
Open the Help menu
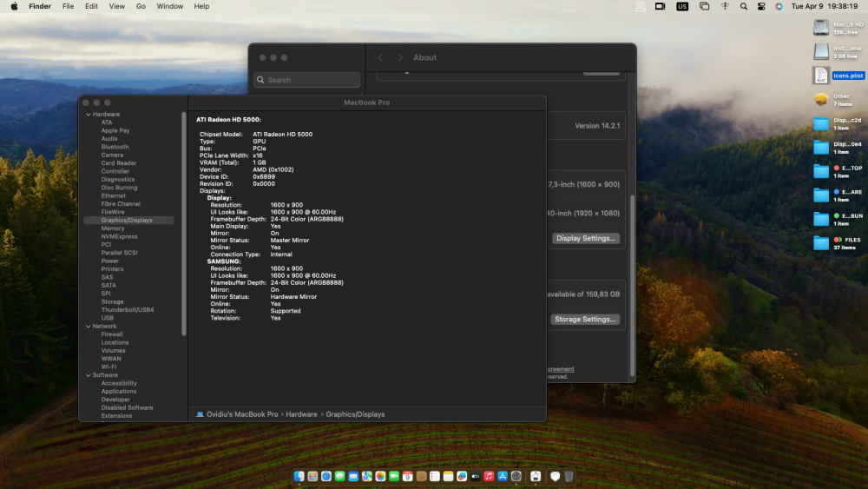point(201,6)
